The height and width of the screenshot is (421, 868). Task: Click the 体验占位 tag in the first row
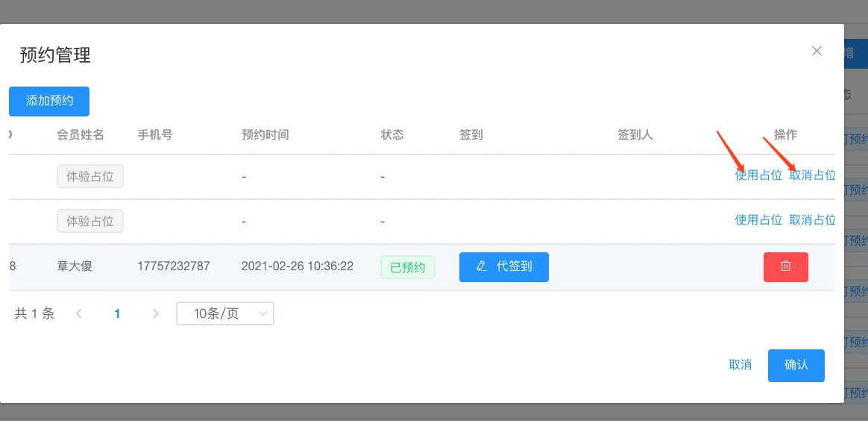(x=90, y=176)
